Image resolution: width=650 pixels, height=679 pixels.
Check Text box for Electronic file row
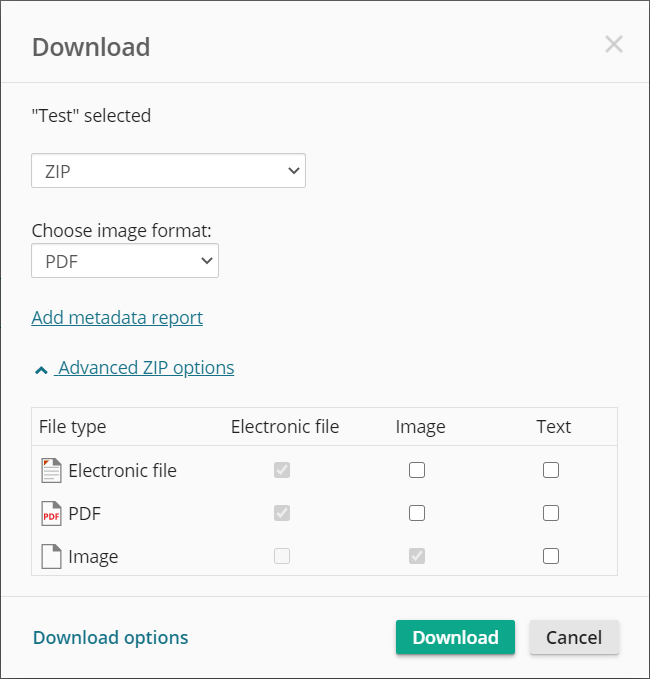551,470
